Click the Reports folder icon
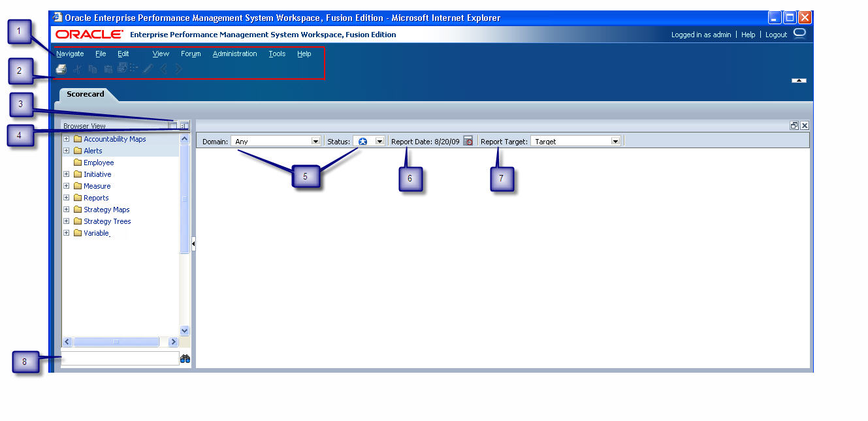The image size is (868, 421). 78,198
